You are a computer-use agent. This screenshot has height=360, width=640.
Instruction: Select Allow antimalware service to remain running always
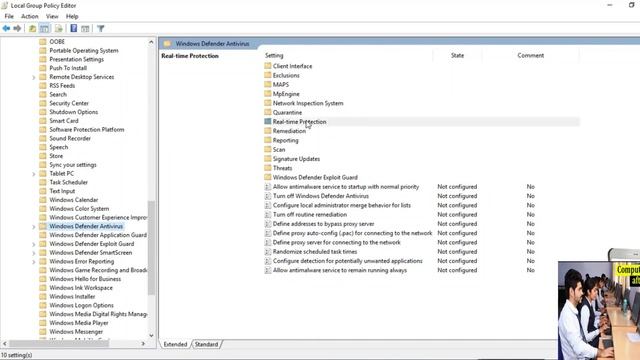340,270
